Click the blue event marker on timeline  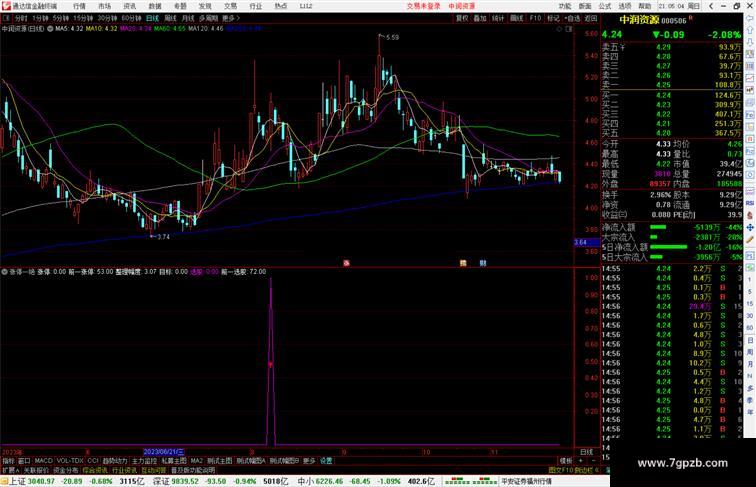483,263
